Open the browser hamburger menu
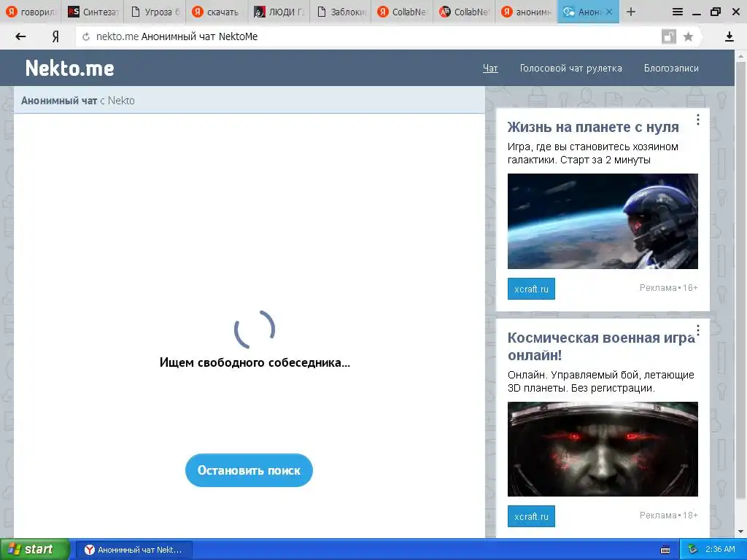 pos(677,12)
